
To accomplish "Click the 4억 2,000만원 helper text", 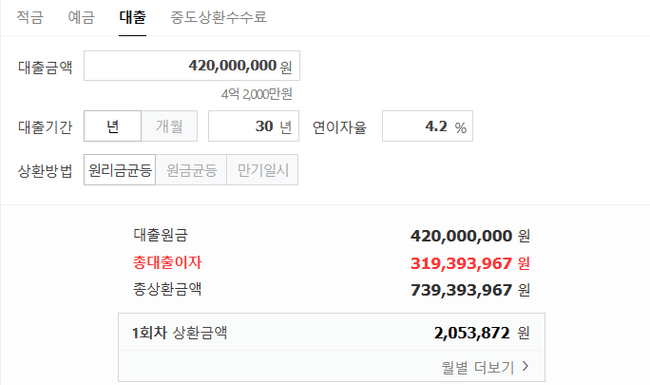I will 257,94.
